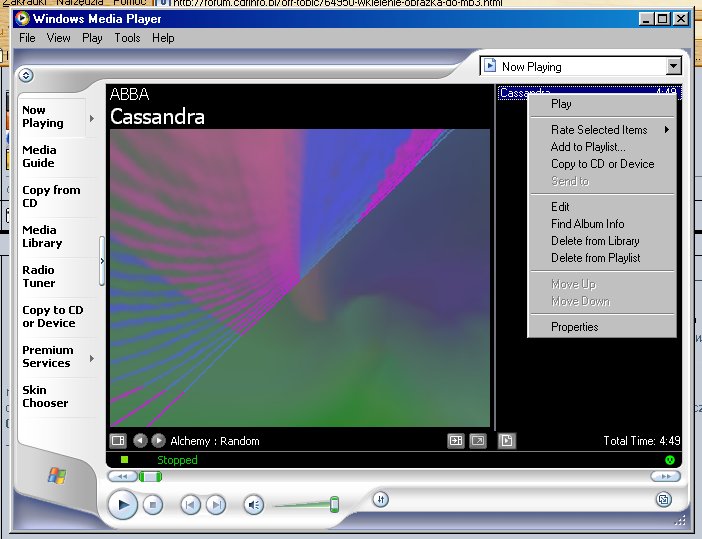Open the Play menu

click(x=92, y=38)
